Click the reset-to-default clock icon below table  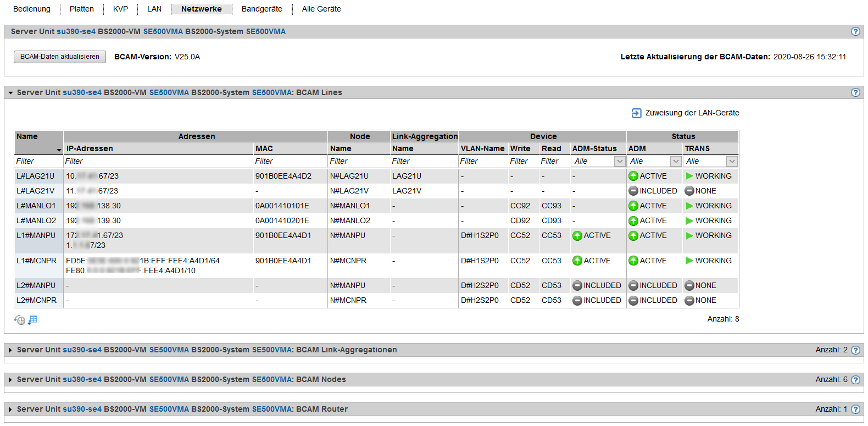pos(19,320)
